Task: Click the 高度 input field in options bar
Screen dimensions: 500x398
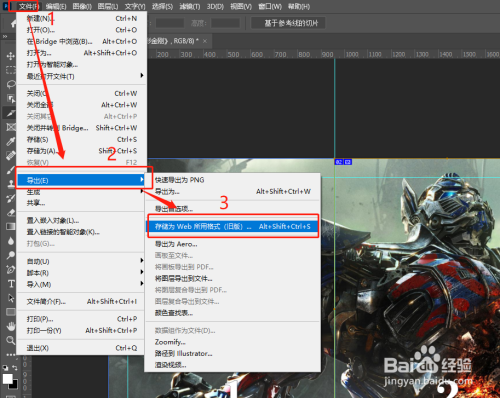Action: [225, 23]
